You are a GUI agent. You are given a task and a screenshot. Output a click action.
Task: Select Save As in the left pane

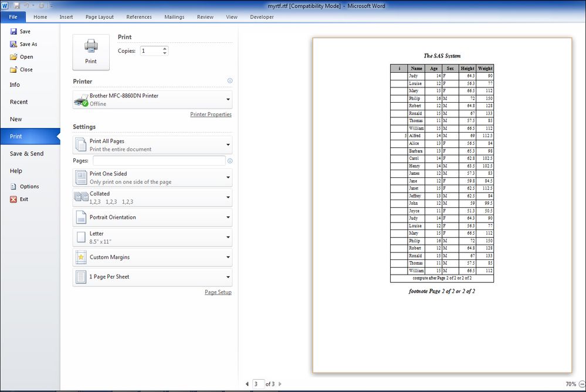pyautogui.click(x=23, y=44)
